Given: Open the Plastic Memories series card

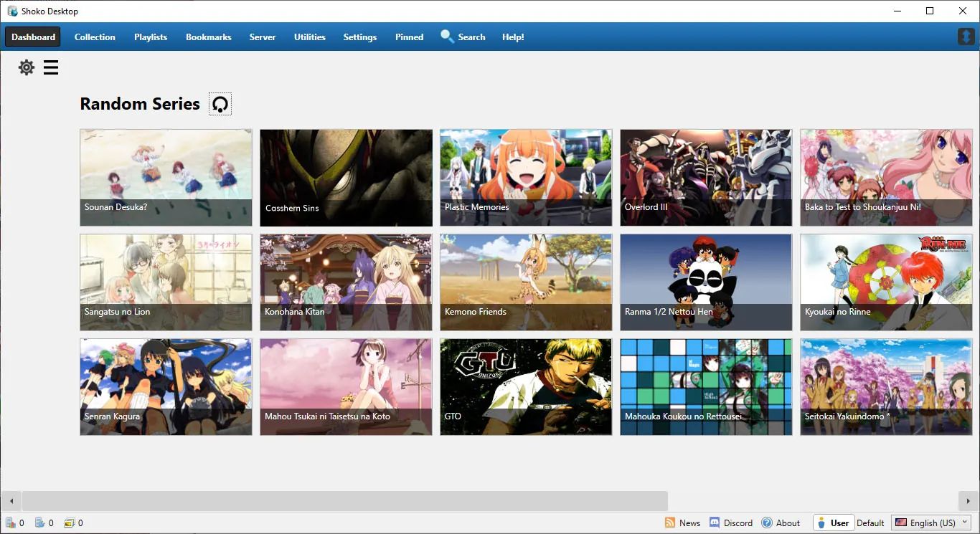Looking at the screenshot, I should point(526,178).
